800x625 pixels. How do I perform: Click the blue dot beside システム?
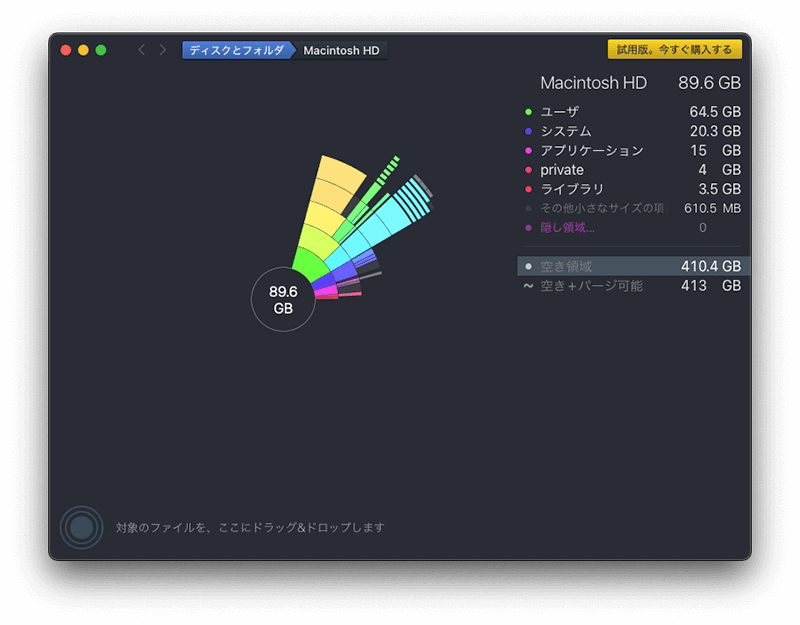(529, 131)
